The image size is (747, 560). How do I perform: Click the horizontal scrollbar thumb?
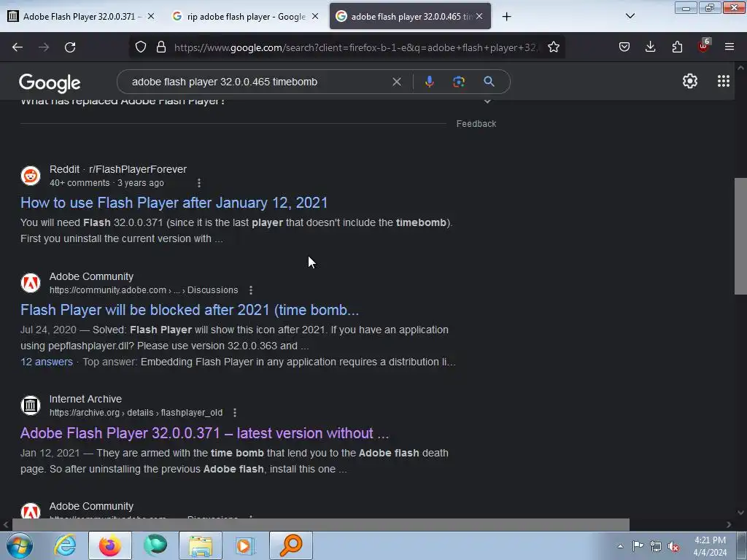321,525
